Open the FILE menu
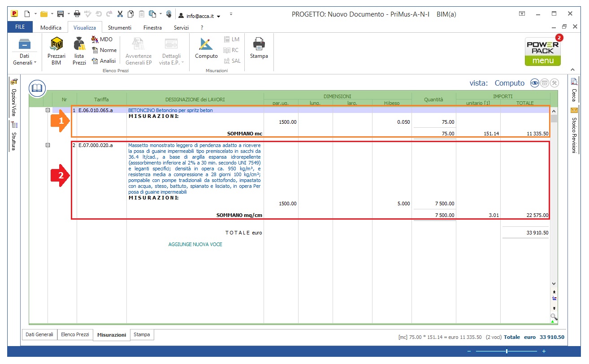 (x=20, y=27)
